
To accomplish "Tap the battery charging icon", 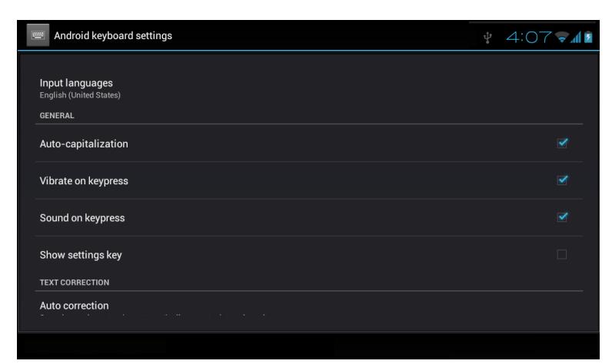I will click(588, 38).
